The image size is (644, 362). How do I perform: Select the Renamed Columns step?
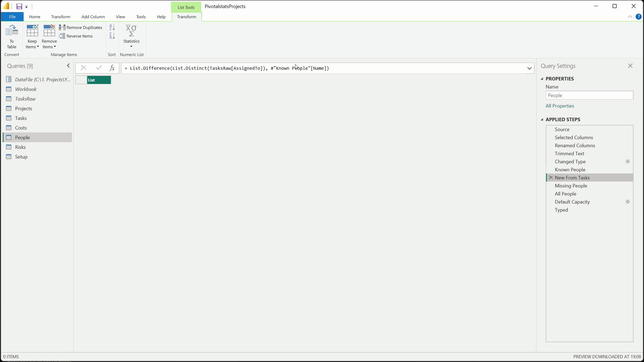click(x=589, y=145)
